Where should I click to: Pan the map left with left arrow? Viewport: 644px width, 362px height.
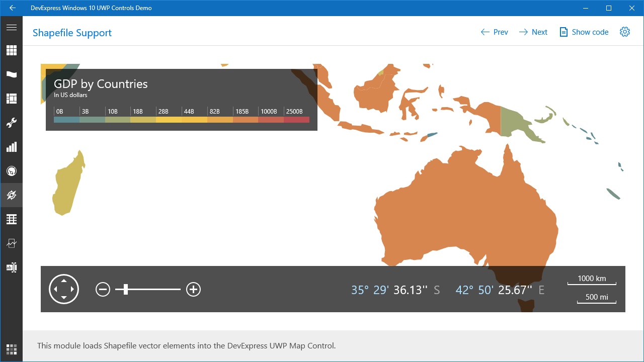coord(55,289)
